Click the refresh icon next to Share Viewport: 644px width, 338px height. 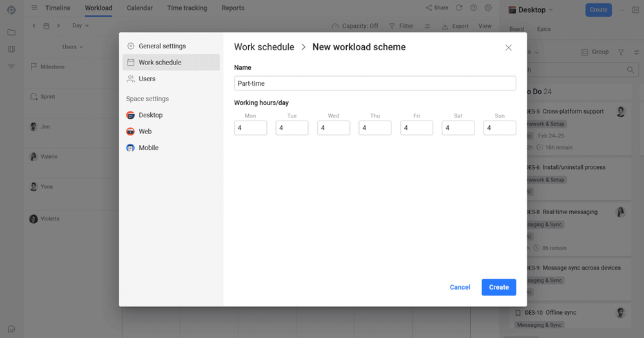coord(459,8)
